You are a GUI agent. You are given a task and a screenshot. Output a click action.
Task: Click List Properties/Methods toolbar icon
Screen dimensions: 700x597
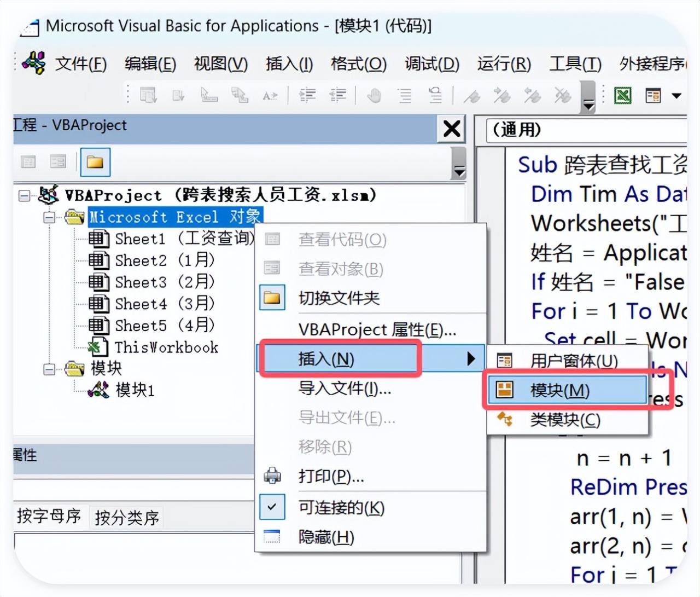[148, 96]
